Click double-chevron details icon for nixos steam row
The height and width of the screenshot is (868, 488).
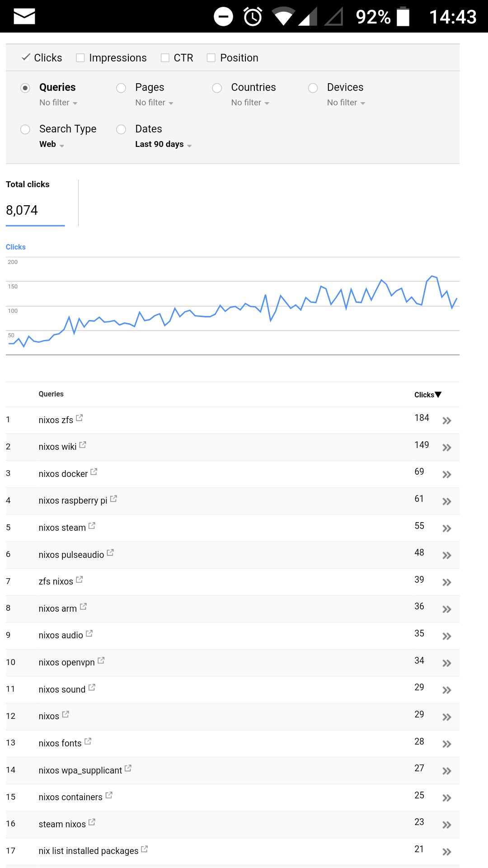(447, 528)
